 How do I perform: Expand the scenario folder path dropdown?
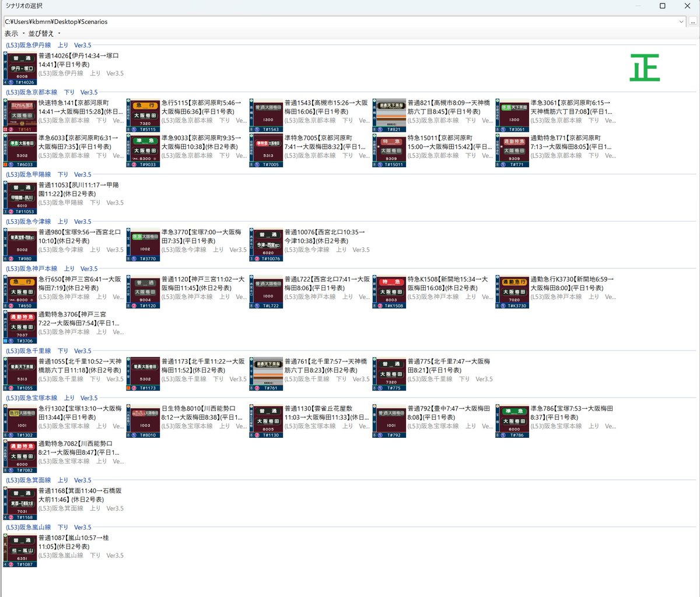681,22
